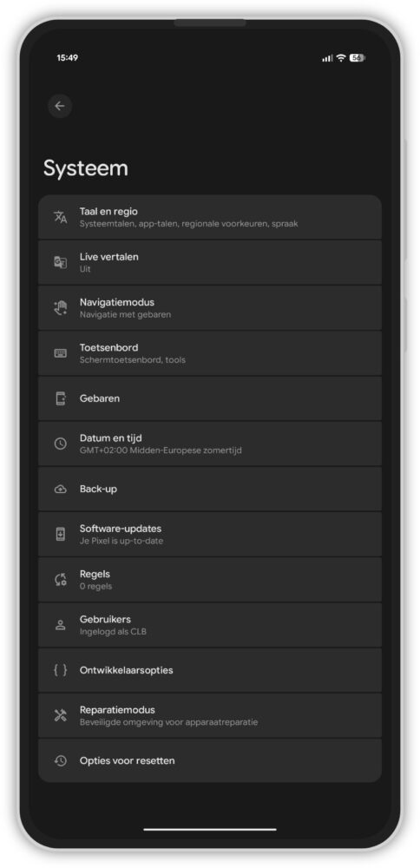
Task: Open Gebruikers, Ingelogd als CLB
Action: [210, 625]
